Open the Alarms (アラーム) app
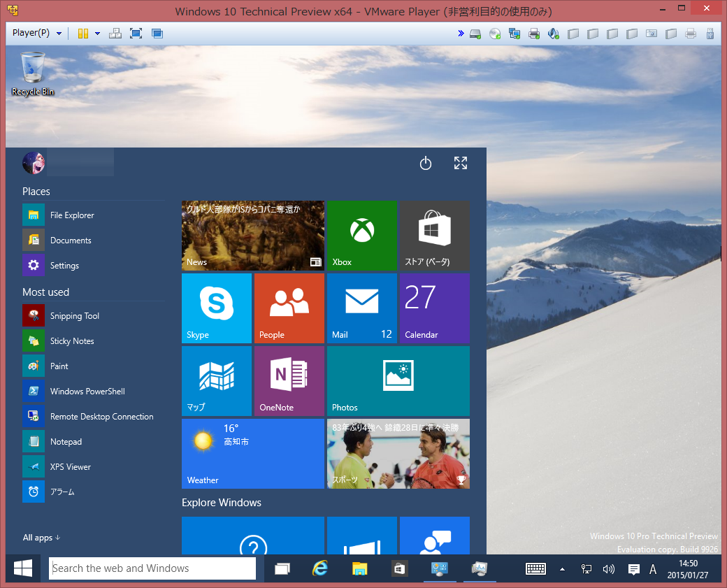Image resolution: width=727 pixels, height=588 pixels. 93,492
